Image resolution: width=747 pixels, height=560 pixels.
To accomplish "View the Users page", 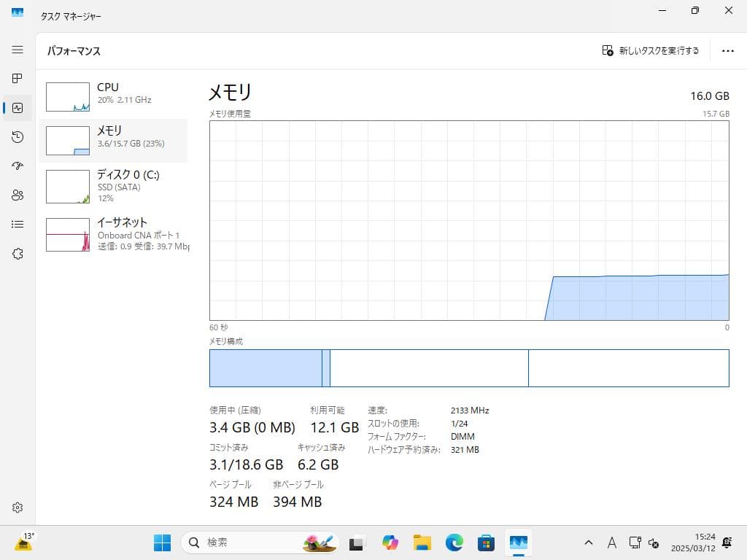I will click(17, 195).
